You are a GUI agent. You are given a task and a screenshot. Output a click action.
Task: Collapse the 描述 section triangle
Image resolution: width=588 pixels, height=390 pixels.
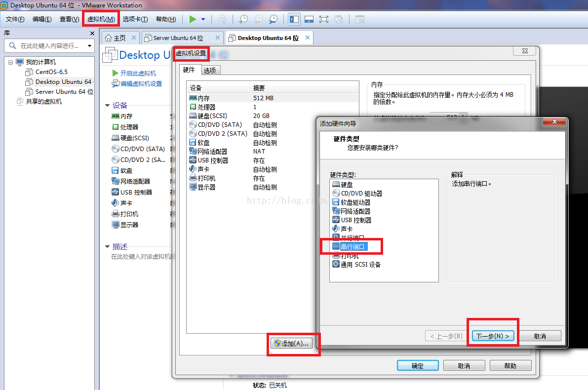[107, 247]
